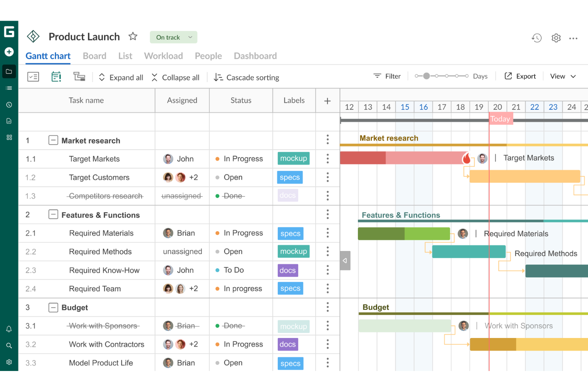The width and height of the screenshot is (588, 392).
Task: Click Collapse all
Action: [x=176, y=77]
